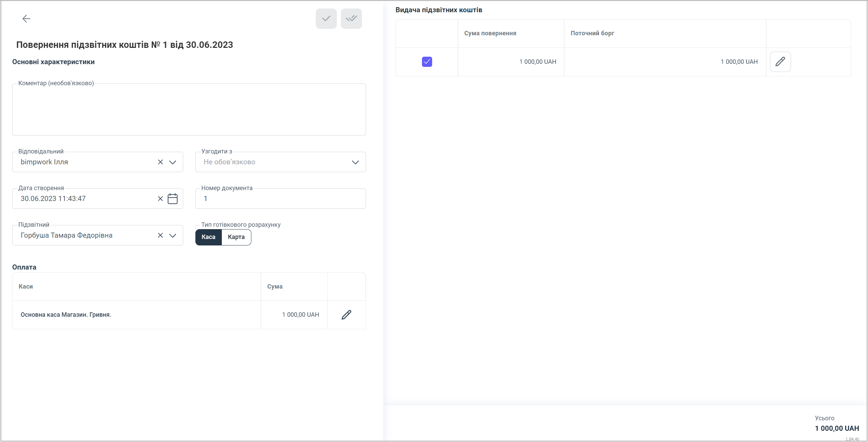
Task: Clear the Відповідальний field with X
Action: click(160, 162)
